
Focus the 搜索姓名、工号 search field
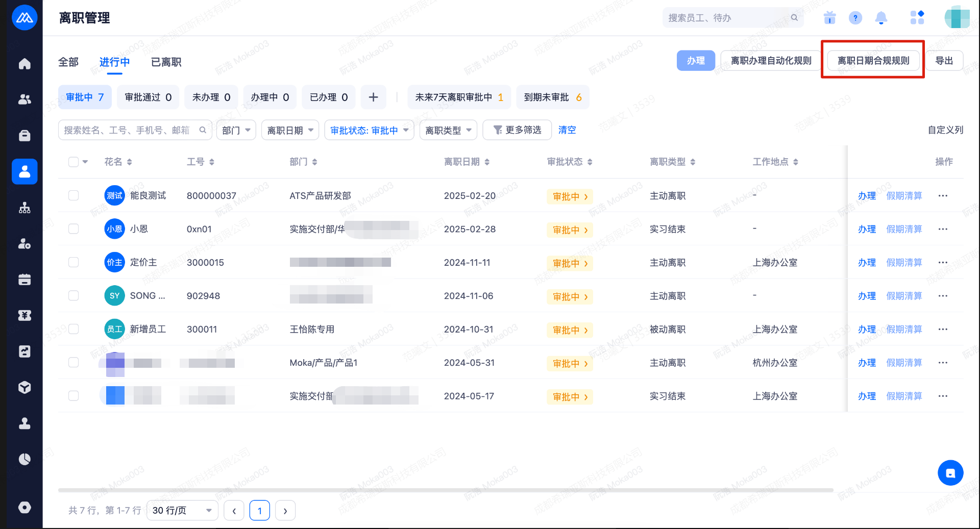point(135,130)
